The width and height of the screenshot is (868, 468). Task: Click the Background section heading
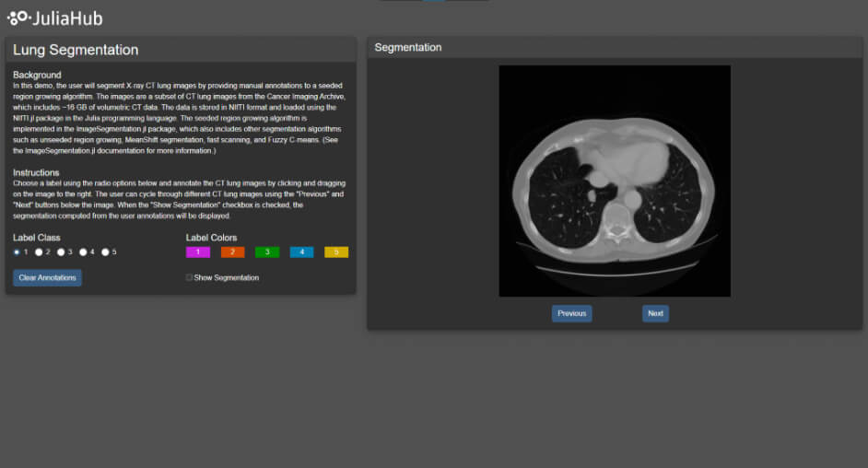pyautogui.click(x=37, y=75)
